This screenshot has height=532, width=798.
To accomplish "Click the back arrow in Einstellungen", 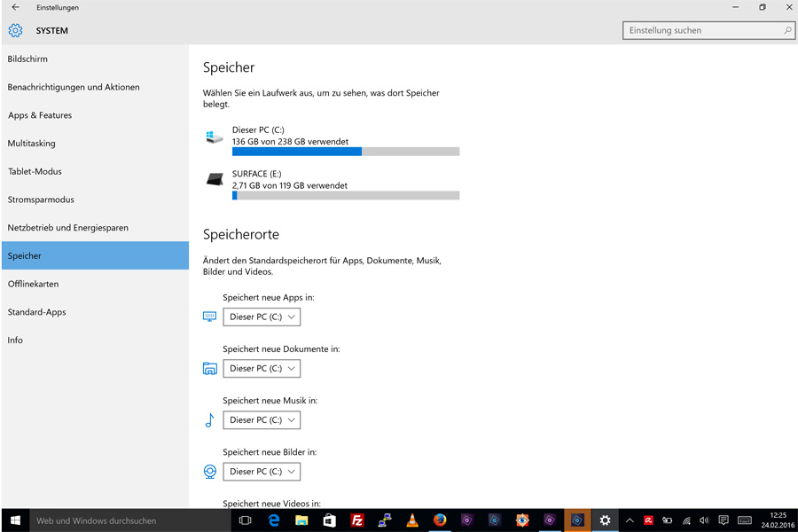I will tap(15, 8).
